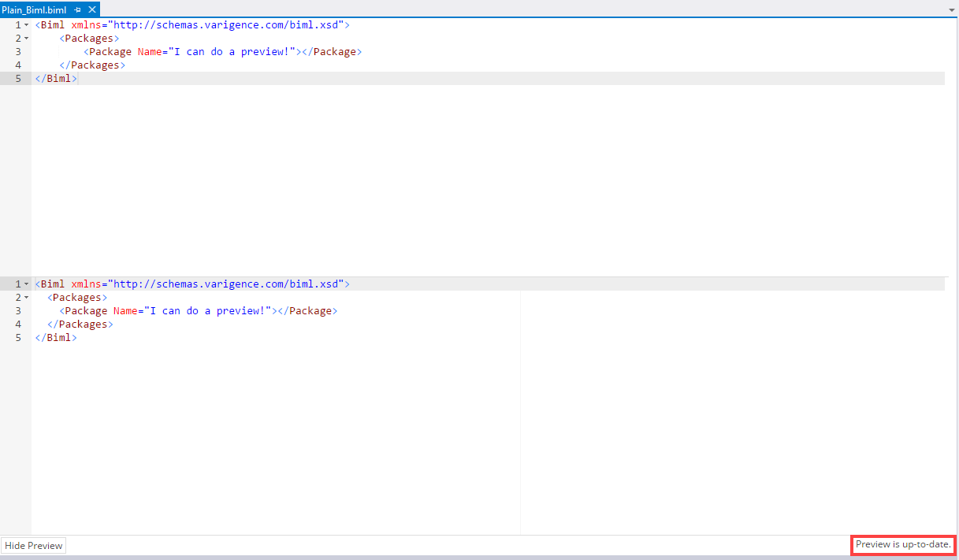Click line number 5 in the editor gutter
Image resolution: width=959 pixels, height=560 pixels.
coord(17,79)
